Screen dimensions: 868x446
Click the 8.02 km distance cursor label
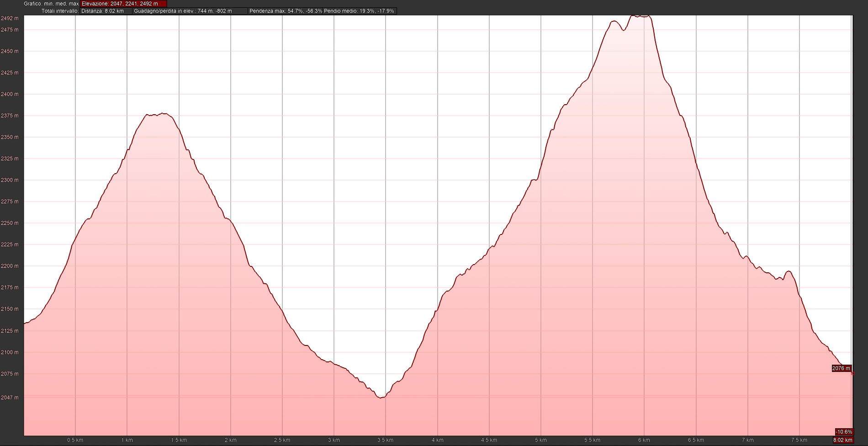(843, 440)
